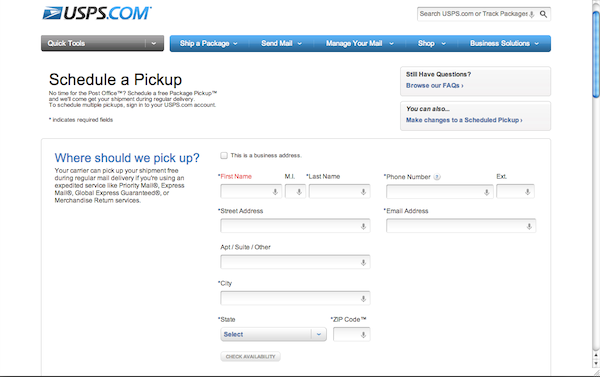
Task: Click the USPS.COM eagle logo
Action: pos(97,13)
